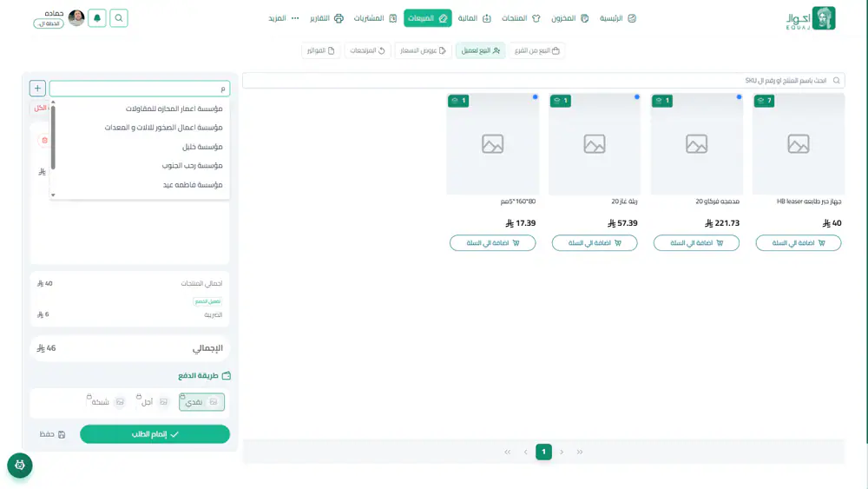The image size is (868, 489).
Task: Click the user profile avatar
Action: 76,18
